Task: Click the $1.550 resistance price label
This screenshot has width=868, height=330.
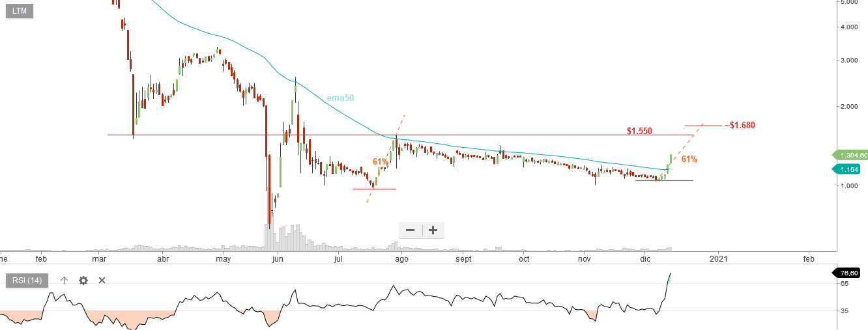Action: click(640, 131)
